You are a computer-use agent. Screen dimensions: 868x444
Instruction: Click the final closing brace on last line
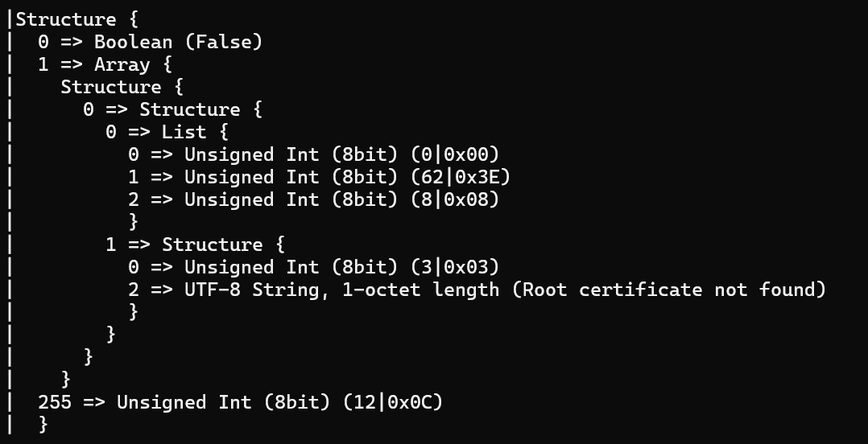pyautogui.click(x=43, y=425)
